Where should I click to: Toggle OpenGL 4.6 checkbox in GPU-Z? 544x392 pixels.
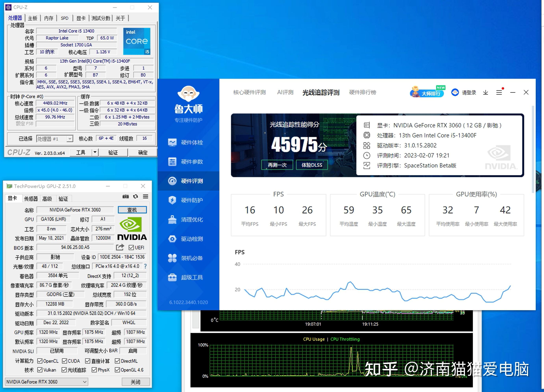[x=117, y=370]
